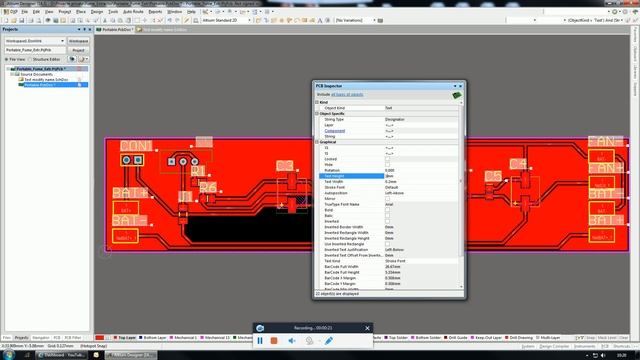Viewport: 640px width, 360px height.
Task: Toggle the Use Inverted Rectangle checkbox
Action: point(387,244)
